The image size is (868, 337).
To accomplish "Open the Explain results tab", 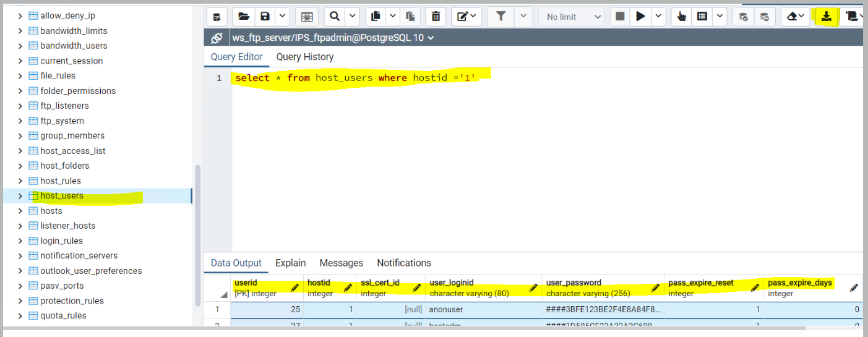I will tap(291, 263).
